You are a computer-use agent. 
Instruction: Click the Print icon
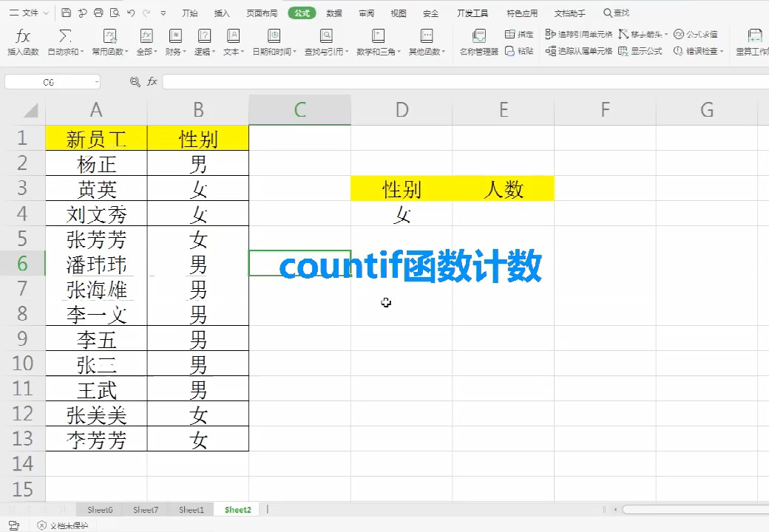tap(98, 13)
